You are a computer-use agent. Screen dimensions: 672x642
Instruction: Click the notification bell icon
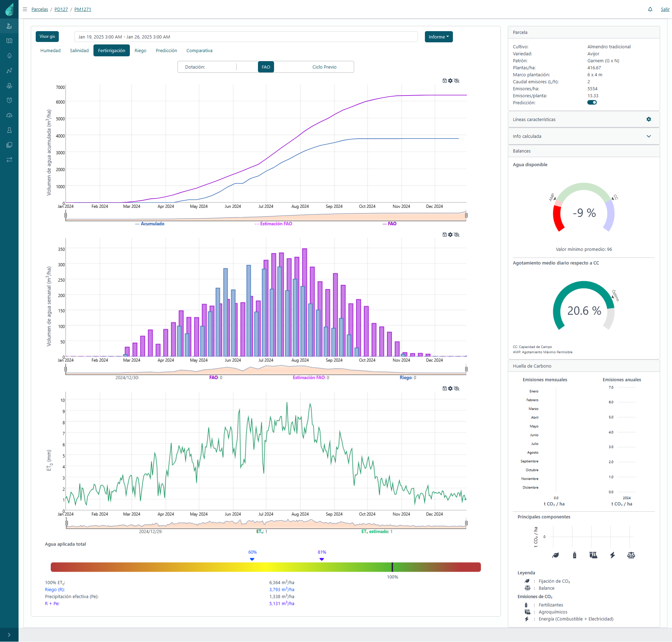650,9
